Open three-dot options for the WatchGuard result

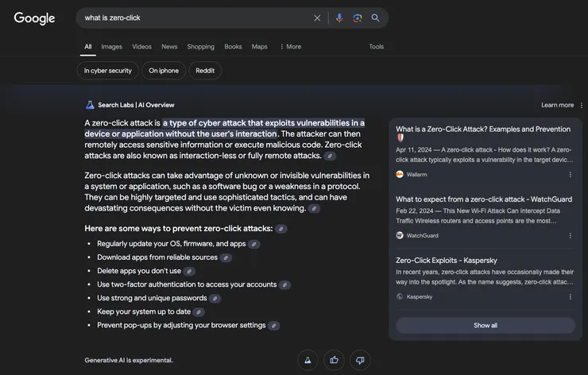(570, 235)
